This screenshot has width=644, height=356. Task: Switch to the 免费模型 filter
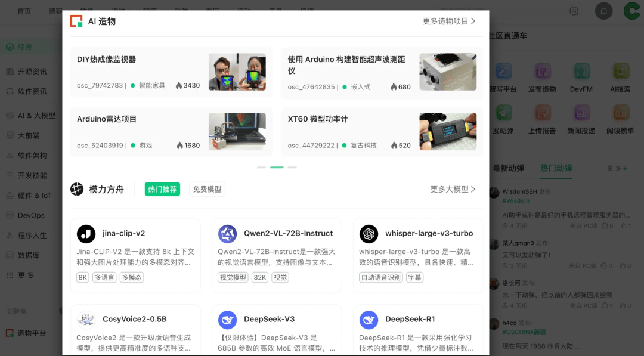(x=207, y=190)
